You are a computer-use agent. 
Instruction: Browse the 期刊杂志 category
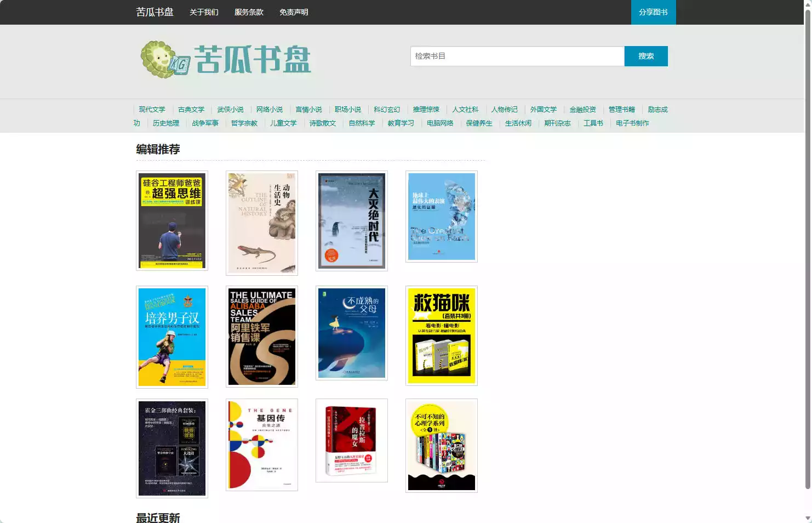558,123
